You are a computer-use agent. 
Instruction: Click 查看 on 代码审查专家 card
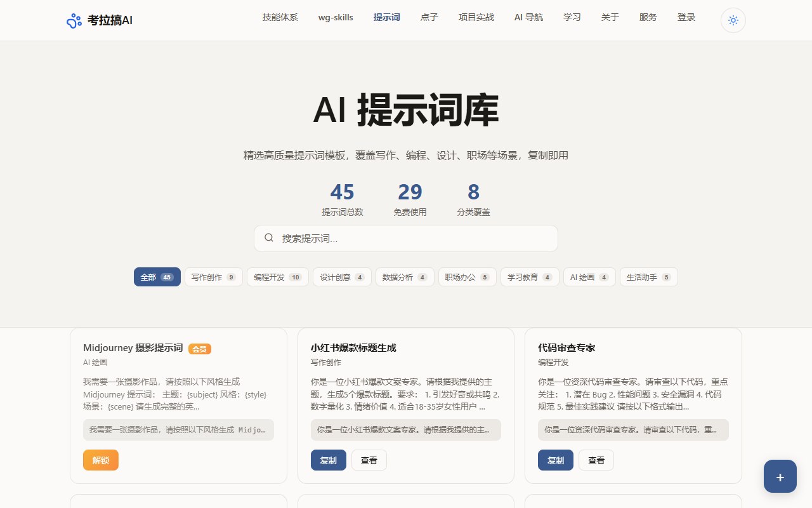tap(596, 460)
